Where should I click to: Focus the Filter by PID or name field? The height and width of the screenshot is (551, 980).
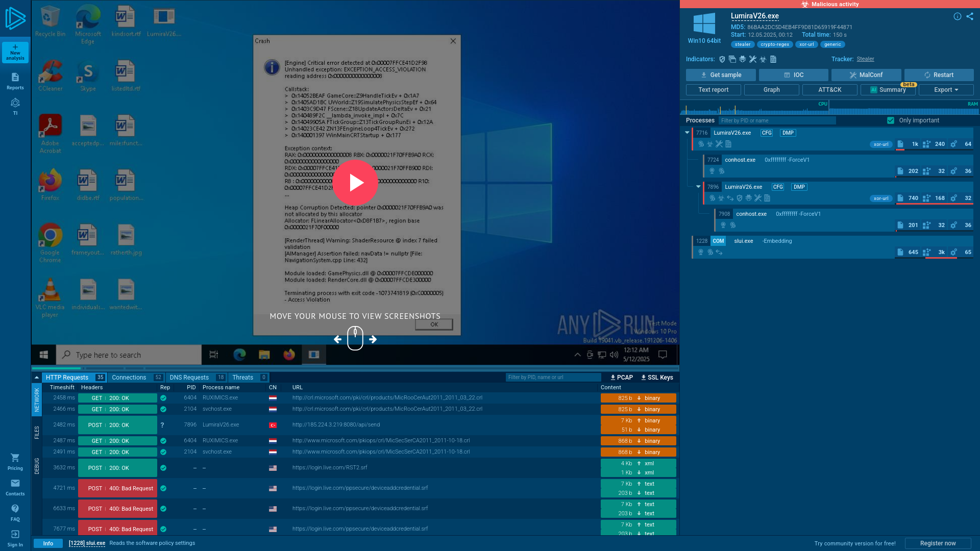coord(777,120)
